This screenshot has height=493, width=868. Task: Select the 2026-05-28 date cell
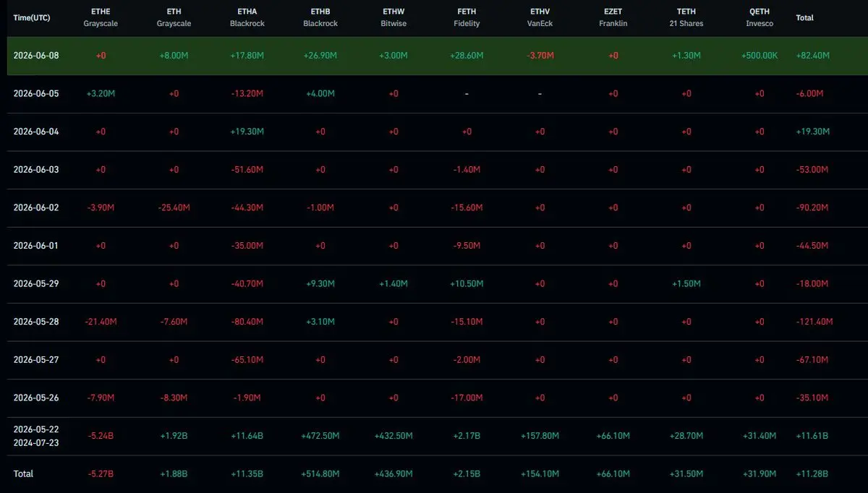click(x=36, y=322)
